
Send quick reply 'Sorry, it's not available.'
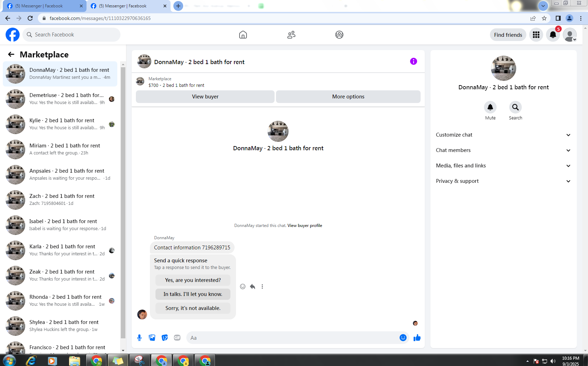pos(193,308)
